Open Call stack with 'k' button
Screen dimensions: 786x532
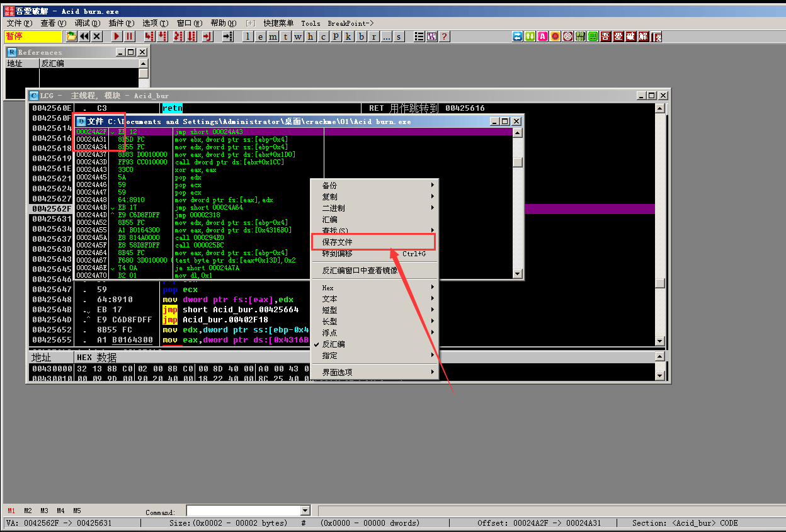click(348, 37)
